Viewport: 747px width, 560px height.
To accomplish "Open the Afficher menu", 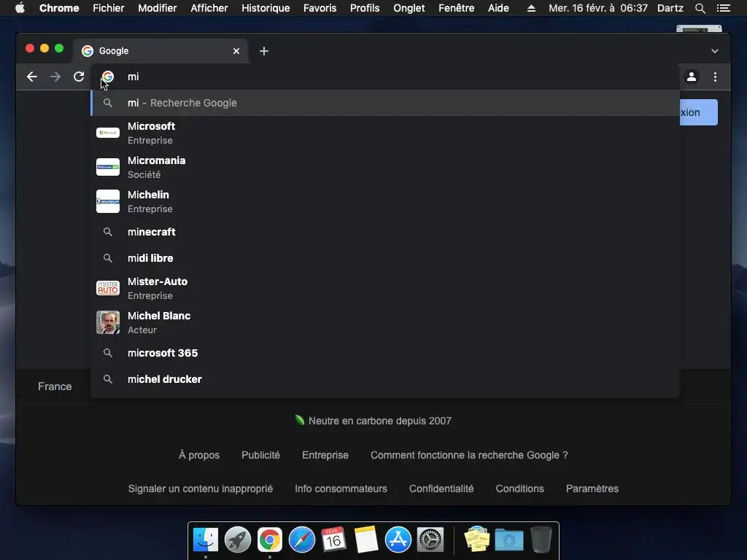I will (209, 8).
